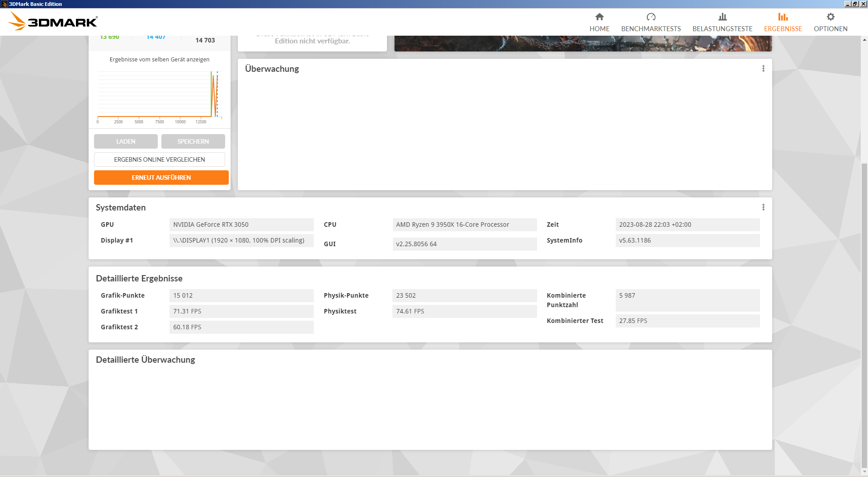This screenshot has height=477, width=868.
Task: Click the 3DMark logo
Action: click(x=53, y=21)
